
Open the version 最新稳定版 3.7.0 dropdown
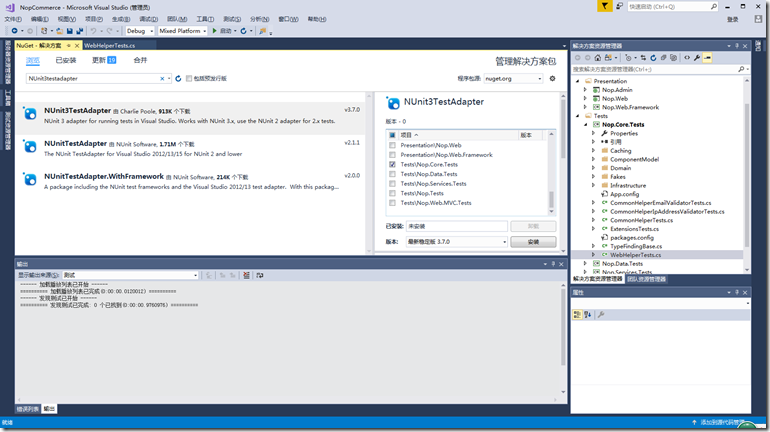[457, 242]
